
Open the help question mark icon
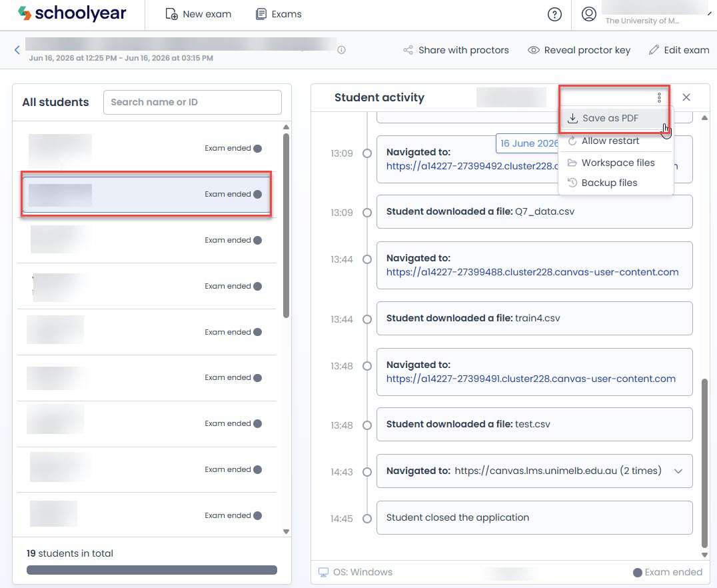[554, 15]
